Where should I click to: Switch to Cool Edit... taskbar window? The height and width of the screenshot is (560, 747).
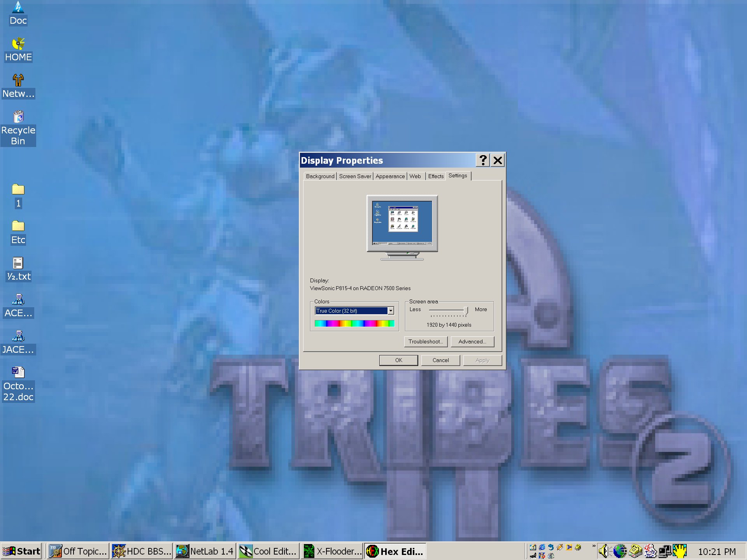pyautogui.click(x=268, y=551)
